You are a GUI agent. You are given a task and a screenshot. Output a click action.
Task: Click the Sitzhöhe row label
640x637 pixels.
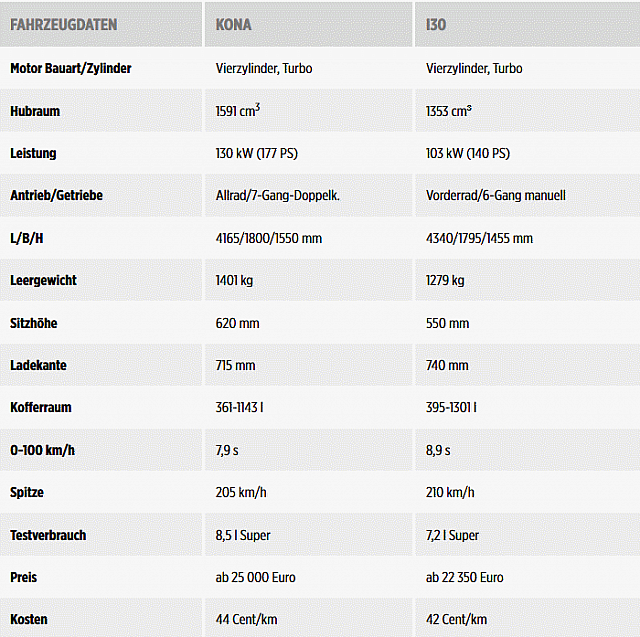33,323
